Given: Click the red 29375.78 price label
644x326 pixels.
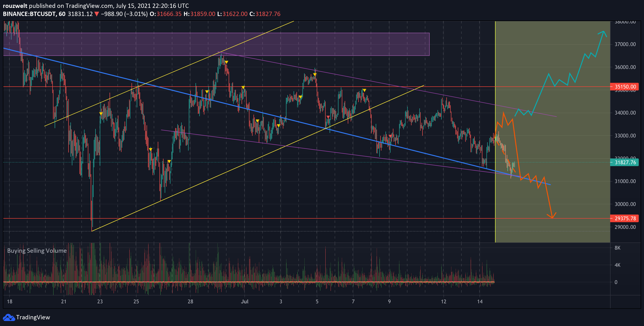Looking at the screenshot, I should tap(624, 219).
